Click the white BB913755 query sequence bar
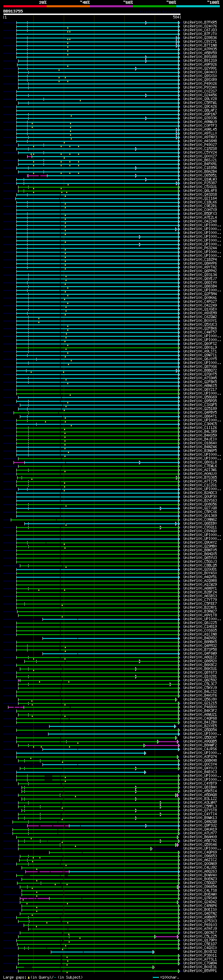This screenshot has width=223, height=980. [x=92, y=15]
